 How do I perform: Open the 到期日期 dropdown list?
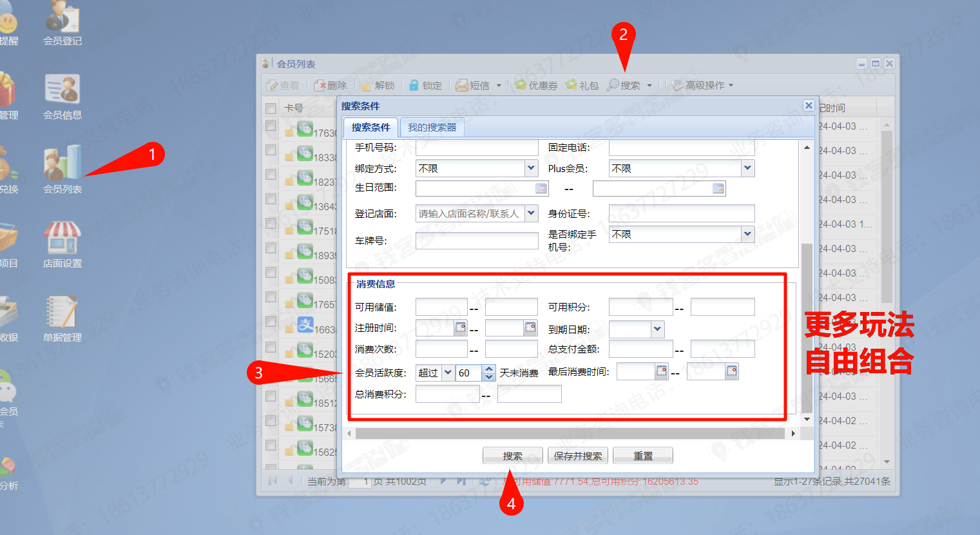pos(657,329)
